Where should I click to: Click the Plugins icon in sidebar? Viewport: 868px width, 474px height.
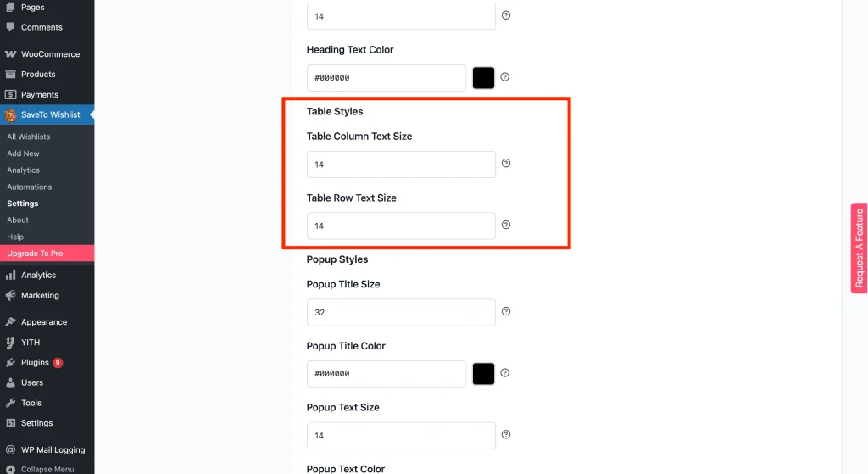tap(10, 363)
